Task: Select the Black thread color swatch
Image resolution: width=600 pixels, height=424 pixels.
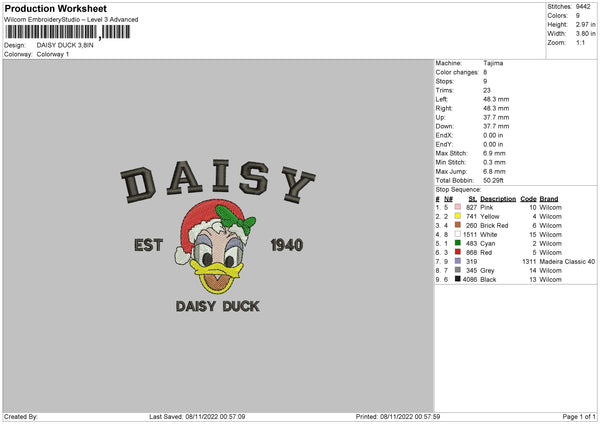Action: pos(458,279)
